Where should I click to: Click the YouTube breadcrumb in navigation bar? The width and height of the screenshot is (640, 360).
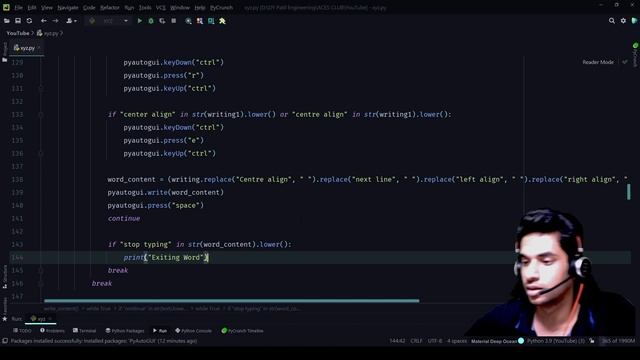18,33
